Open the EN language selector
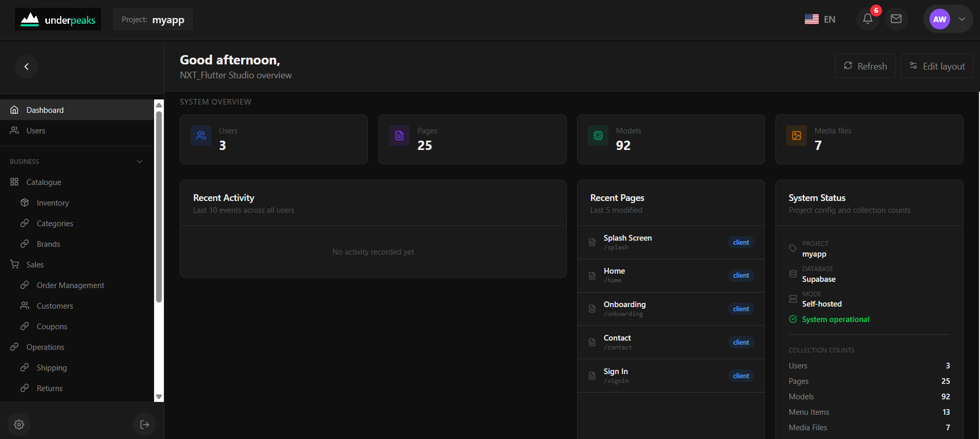 tap(820, 19)
